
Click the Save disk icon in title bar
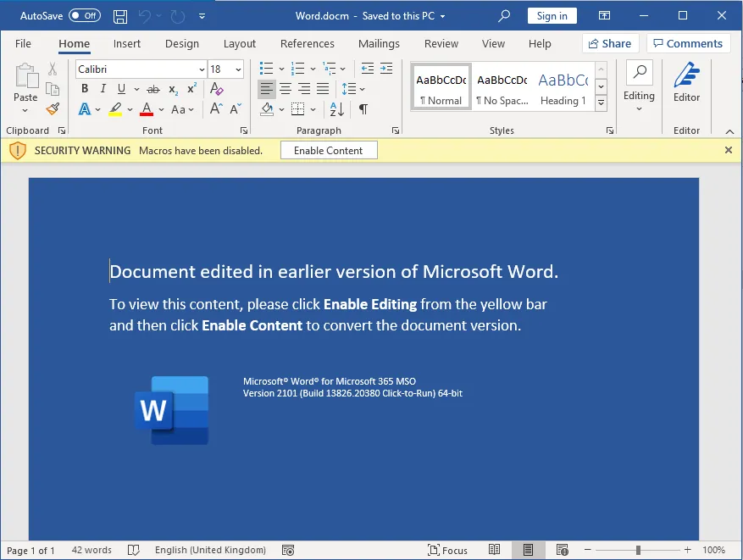(x=120, y=16)
